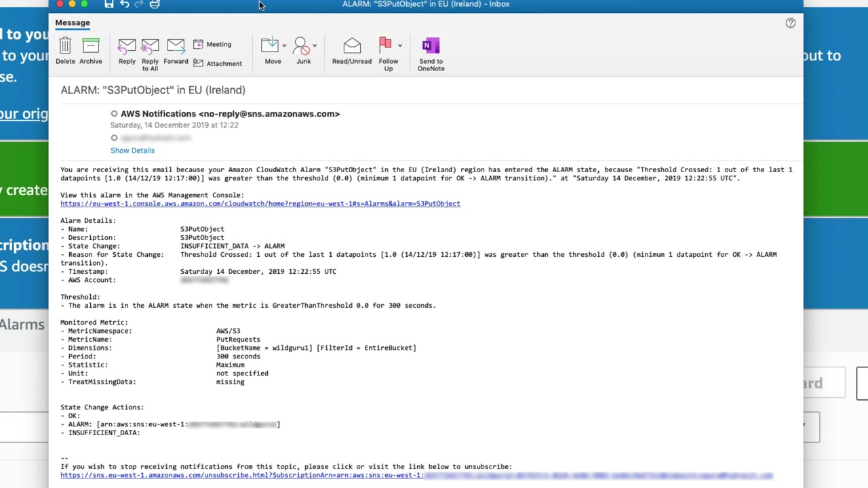
Task: Click the statistic value 'Maximum'
Action: pyautogui.click(x=231, y=365)
